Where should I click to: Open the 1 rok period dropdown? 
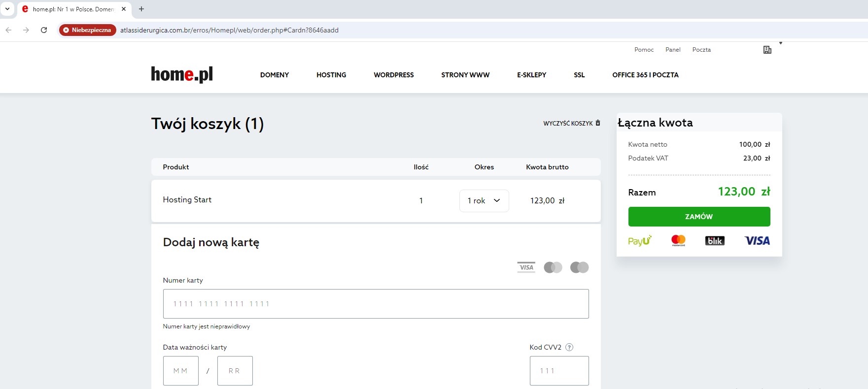coord(484,201)
